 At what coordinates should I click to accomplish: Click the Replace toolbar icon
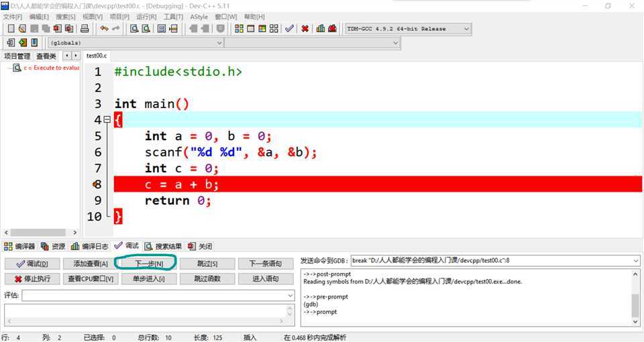pyautogui.click(x=146, y=28)
